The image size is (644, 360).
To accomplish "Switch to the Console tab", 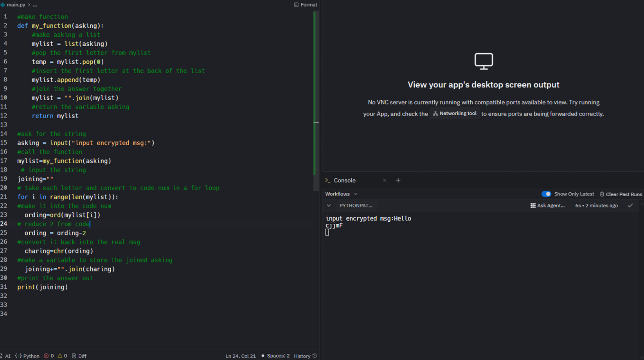I will (x=344, y=180).
